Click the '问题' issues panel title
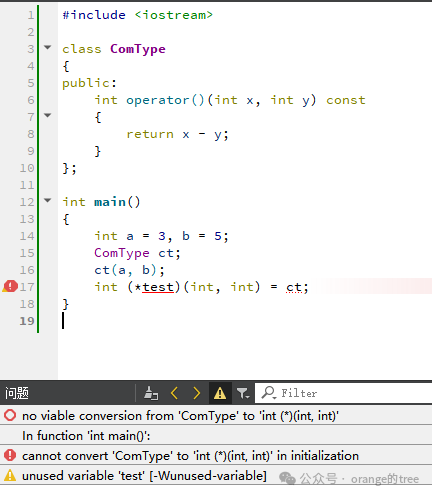 pos(17,393)
